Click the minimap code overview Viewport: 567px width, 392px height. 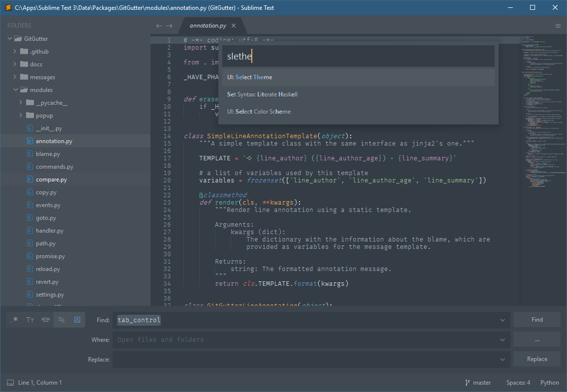543,111
